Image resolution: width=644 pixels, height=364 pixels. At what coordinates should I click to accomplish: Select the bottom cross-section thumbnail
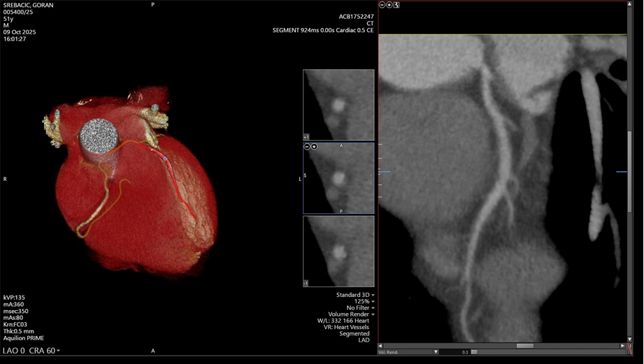click(338, 251)
